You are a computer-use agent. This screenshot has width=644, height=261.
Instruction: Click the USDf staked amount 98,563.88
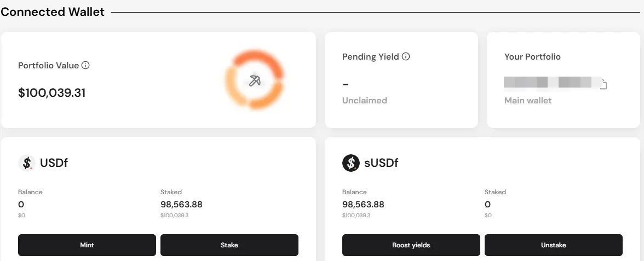pyautogui.click(x=181, y=205)
